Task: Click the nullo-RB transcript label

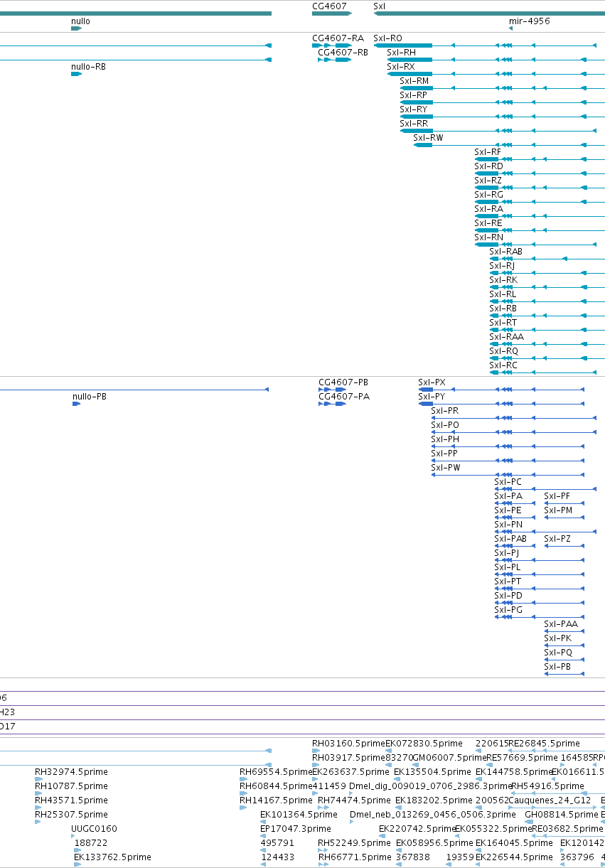Action: (88, 67)
